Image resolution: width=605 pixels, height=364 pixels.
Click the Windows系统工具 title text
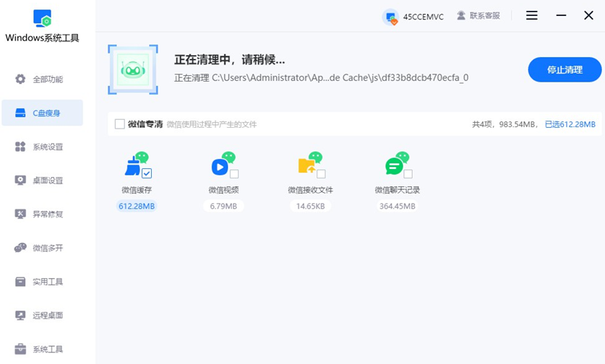[x=42, y=38]
